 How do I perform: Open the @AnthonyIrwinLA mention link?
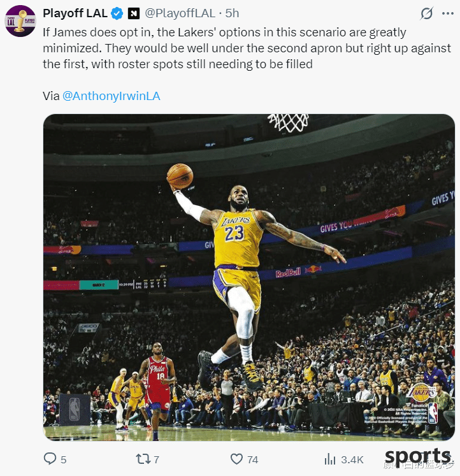click(111, 96)
